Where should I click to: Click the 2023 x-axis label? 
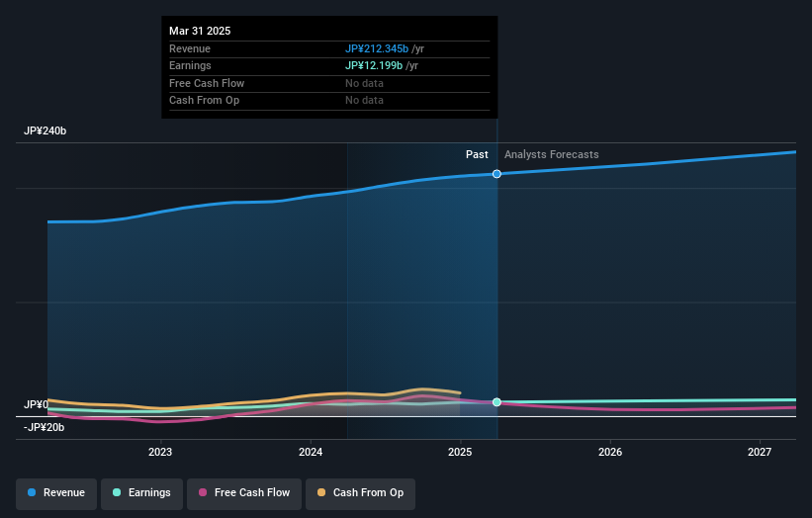click(x=160, y=453)
